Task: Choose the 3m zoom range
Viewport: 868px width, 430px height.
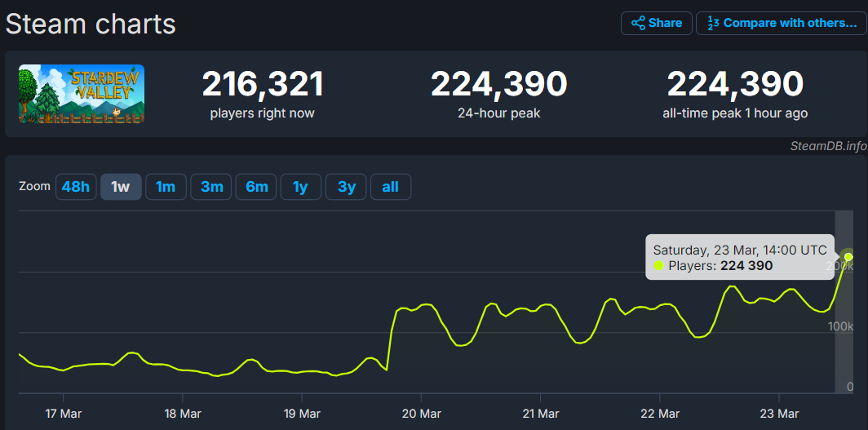Action: tap(211, 187)
